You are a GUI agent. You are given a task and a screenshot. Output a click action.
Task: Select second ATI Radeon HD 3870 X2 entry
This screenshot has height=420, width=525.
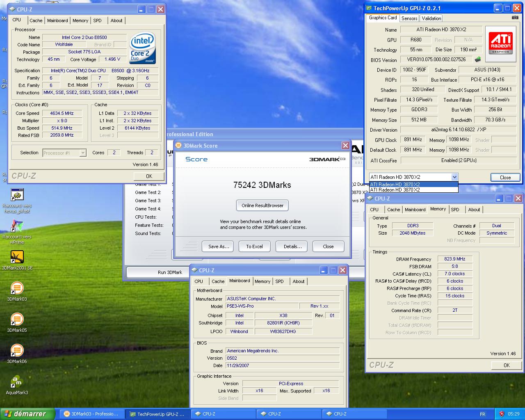[x=413, y=190]
